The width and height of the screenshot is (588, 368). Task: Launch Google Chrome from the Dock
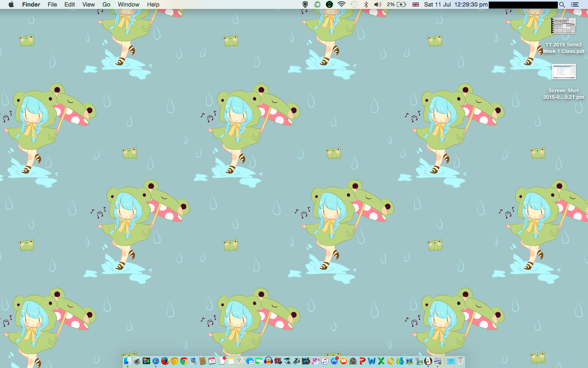coord(184,361)
